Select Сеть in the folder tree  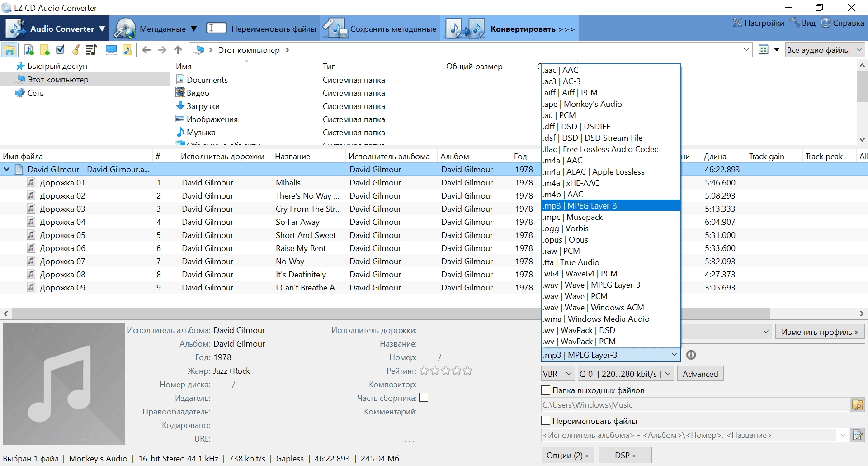pyautogui.click(x=30, y=93)
